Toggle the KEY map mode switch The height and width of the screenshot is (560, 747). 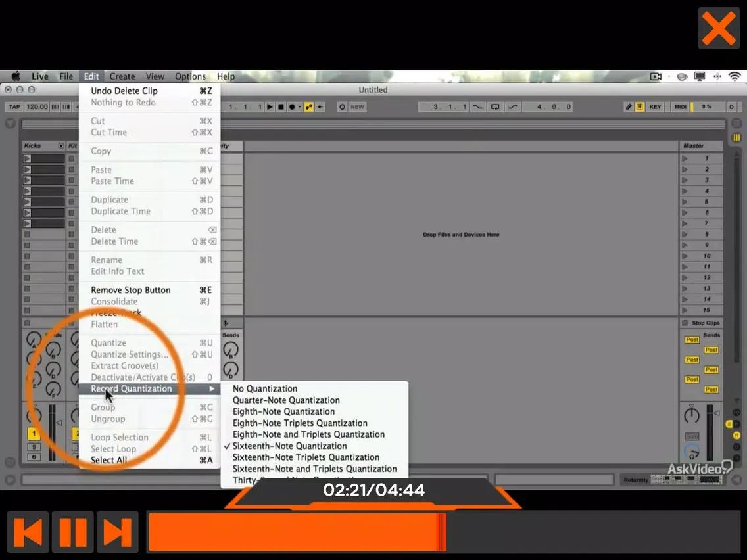[656, 106]
